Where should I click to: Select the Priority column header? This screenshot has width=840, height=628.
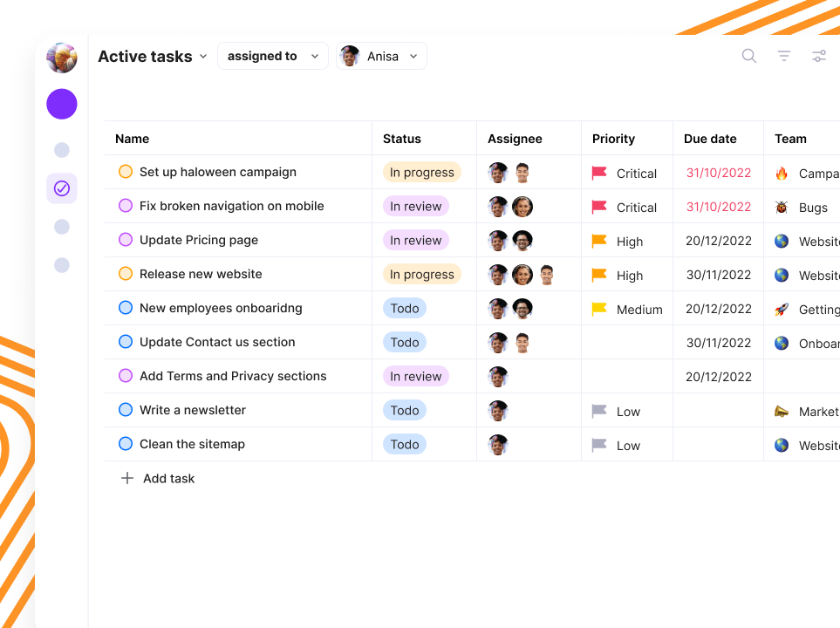(x=613, y=139)
